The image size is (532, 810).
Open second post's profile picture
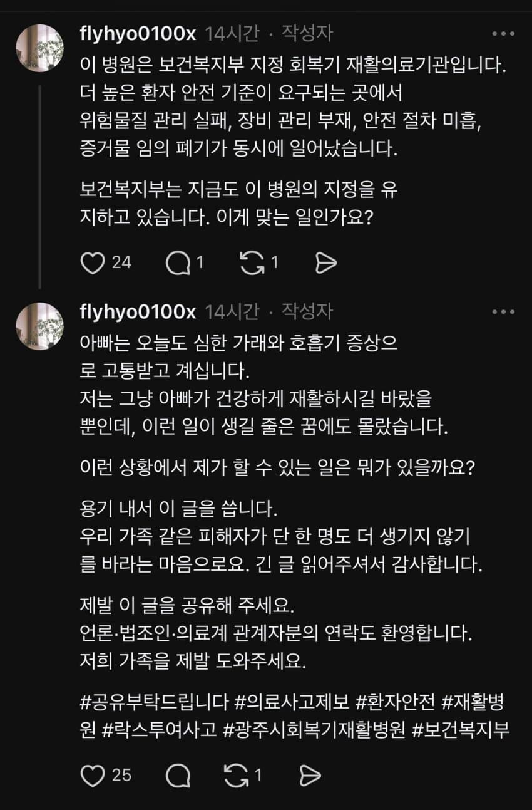tap(39, 326)
